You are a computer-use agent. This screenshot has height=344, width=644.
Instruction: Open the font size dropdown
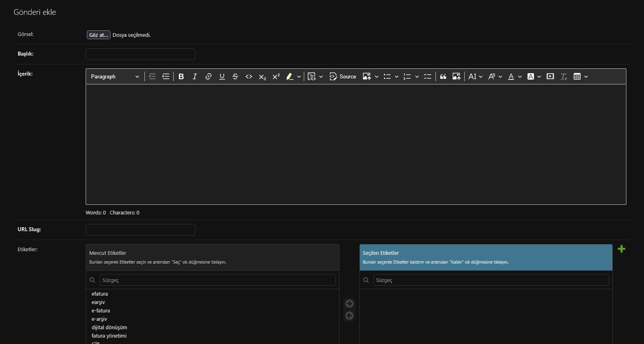475,76
